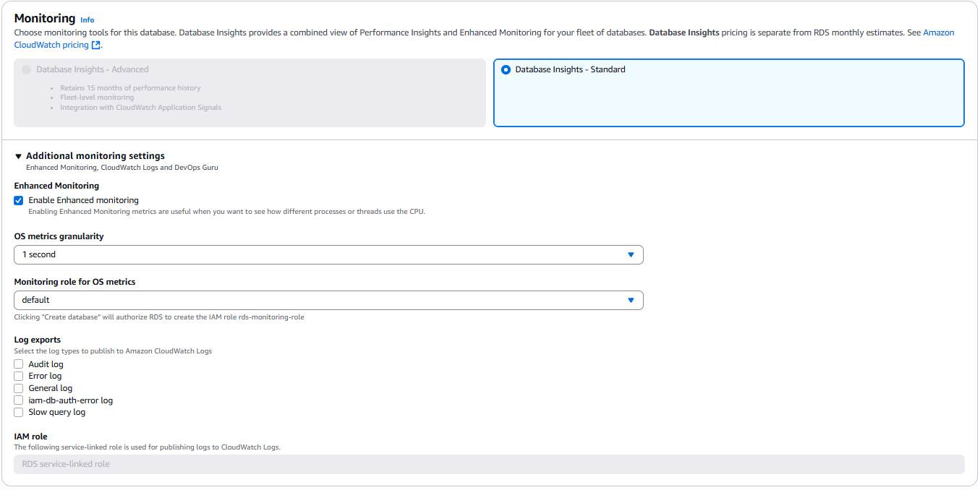Click the Database Insights - Advanced radio button
Viewport: 980px width, 490px height.
tap(26, 69)
